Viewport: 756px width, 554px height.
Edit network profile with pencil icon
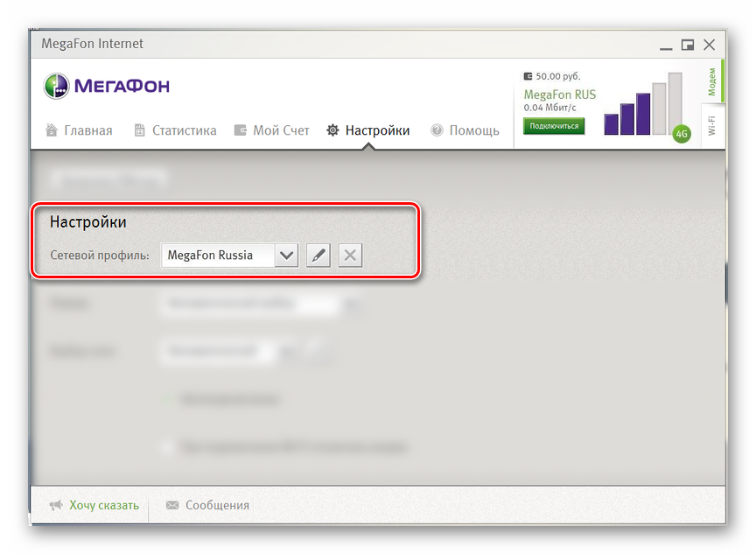coord(318,255)
